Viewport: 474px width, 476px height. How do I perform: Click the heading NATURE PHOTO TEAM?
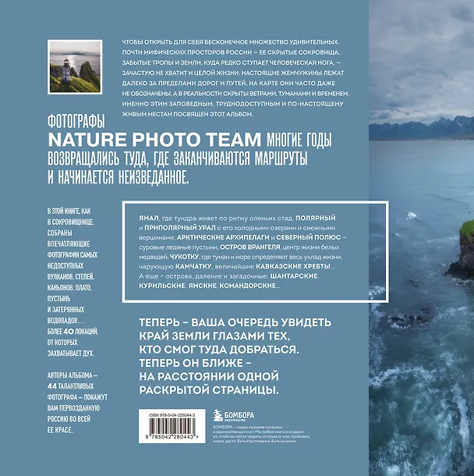(x=154, y=140)
